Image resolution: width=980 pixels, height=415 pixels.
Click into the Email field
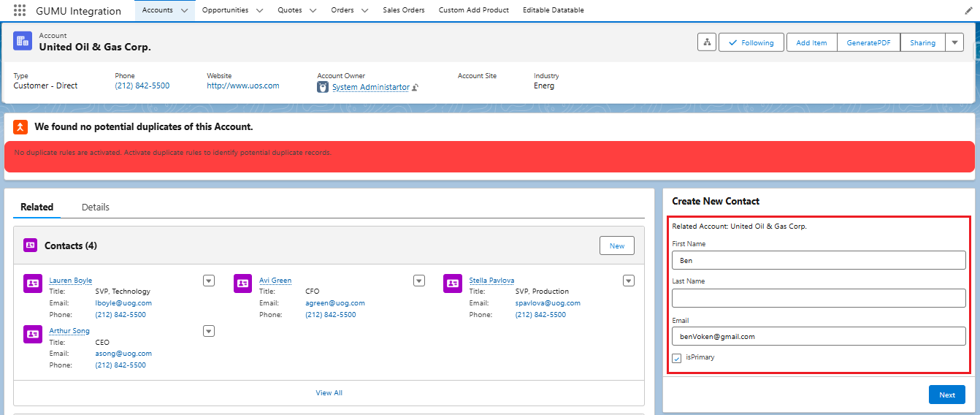point(819,336)
